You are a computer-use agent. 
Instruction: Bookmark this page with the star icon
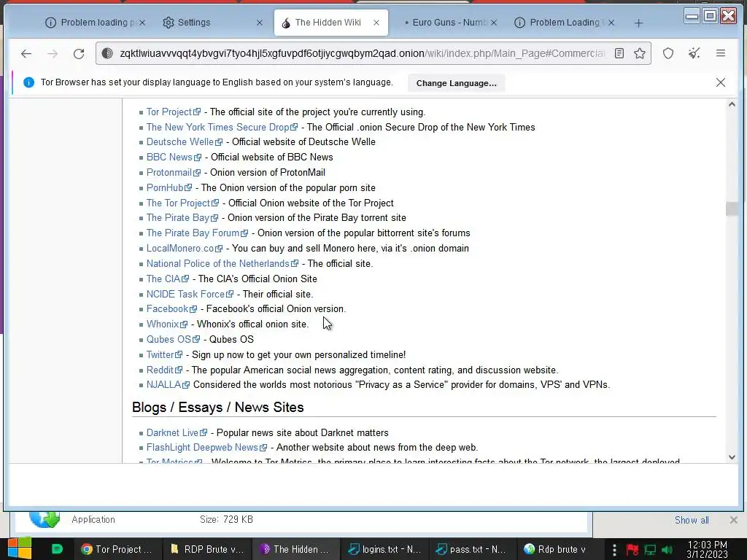click(x=639, y=53)
